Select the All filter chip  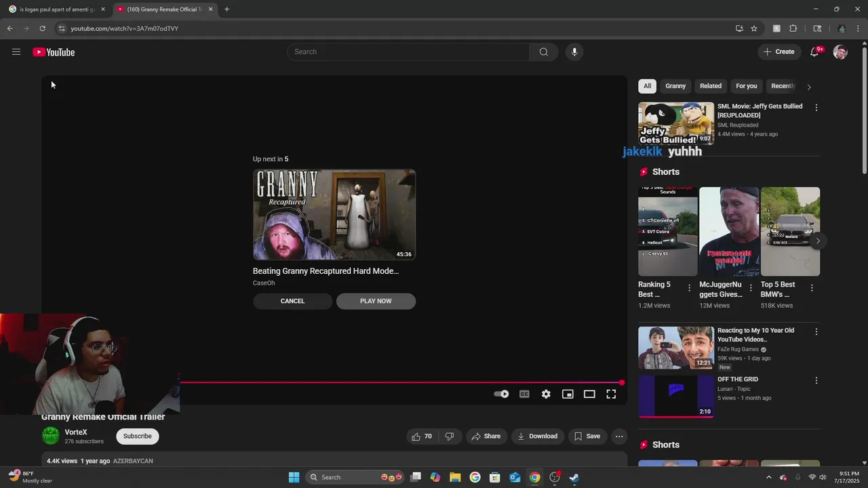click(x=647, y=86)
